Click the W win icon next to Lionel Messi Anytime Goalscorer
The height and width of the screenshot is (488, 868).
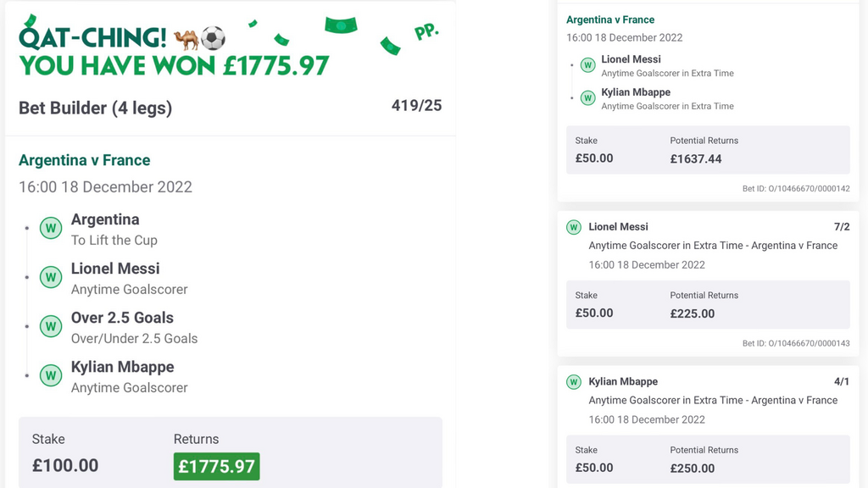point(51,277)
